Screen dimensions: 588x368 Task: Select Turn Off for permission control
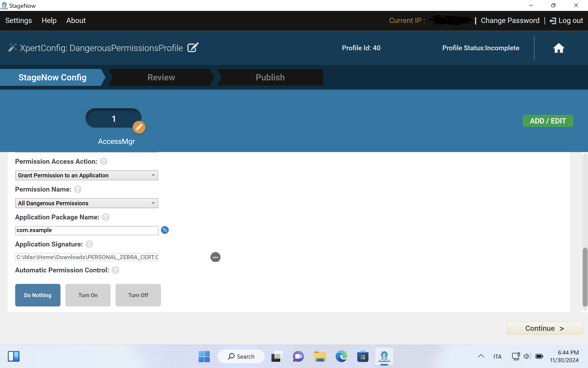(138, 295)
